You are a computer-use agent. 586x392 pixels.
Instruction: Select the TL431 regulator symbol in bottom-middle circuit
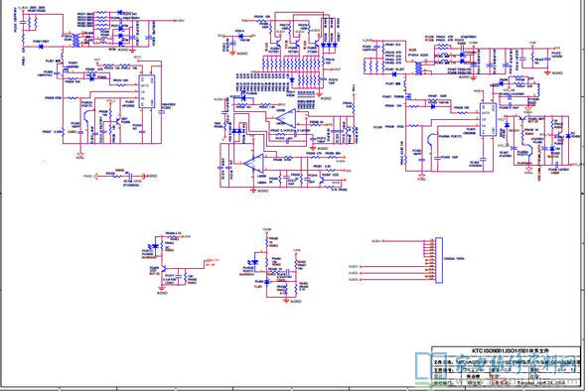tap(267, 282)
